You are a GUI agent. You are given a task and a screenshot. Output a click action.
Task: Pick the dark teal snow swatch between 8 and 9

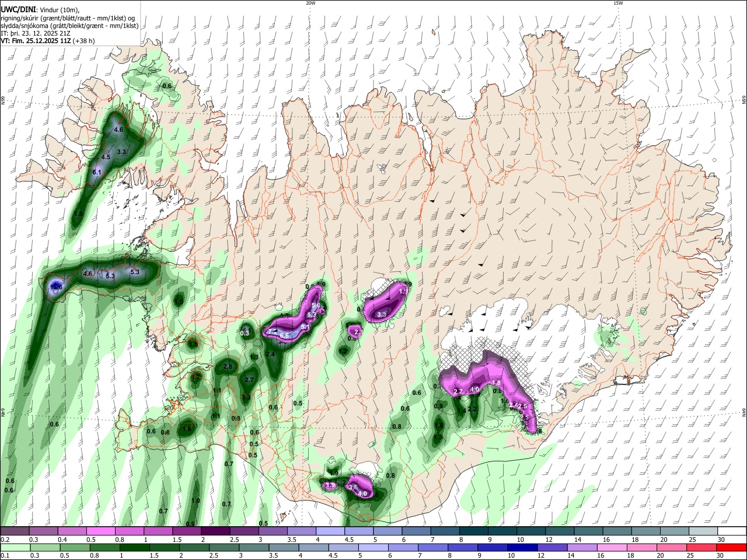[x=474, y=531]
